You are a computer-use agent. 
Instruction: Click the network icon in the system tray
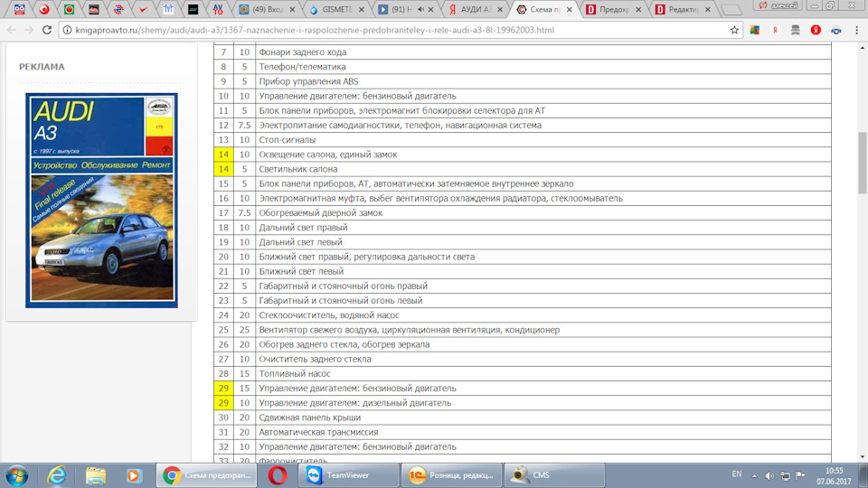click(785, 476)
